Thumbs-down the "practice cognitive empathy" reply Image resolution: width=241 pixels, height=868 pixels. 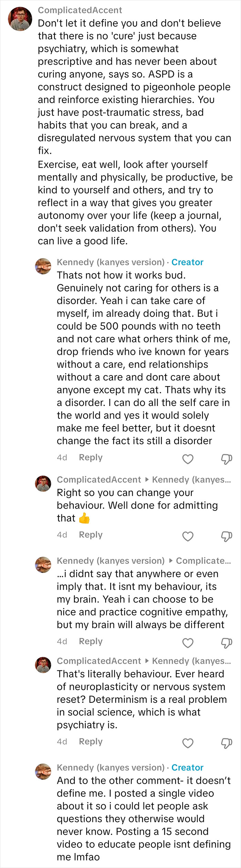[x=226, y=643]
